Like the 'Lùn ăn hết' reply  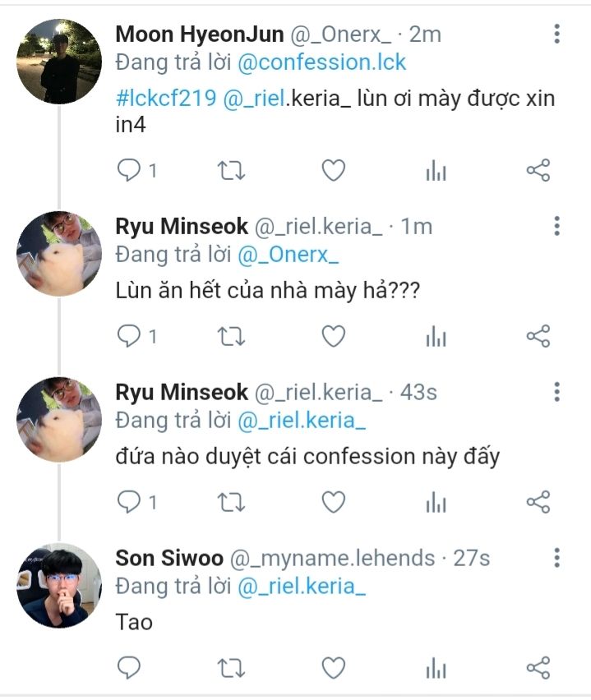tap(332, 336)
